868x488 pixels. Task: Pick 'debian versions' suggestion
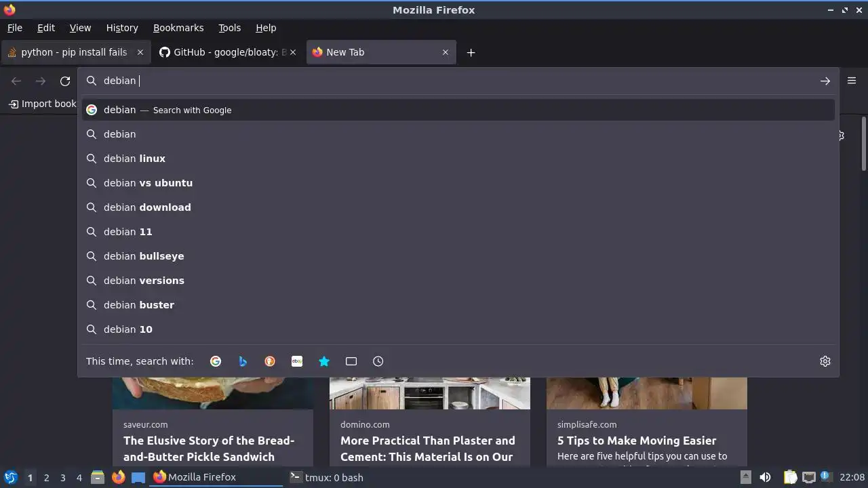pos(458,281)
